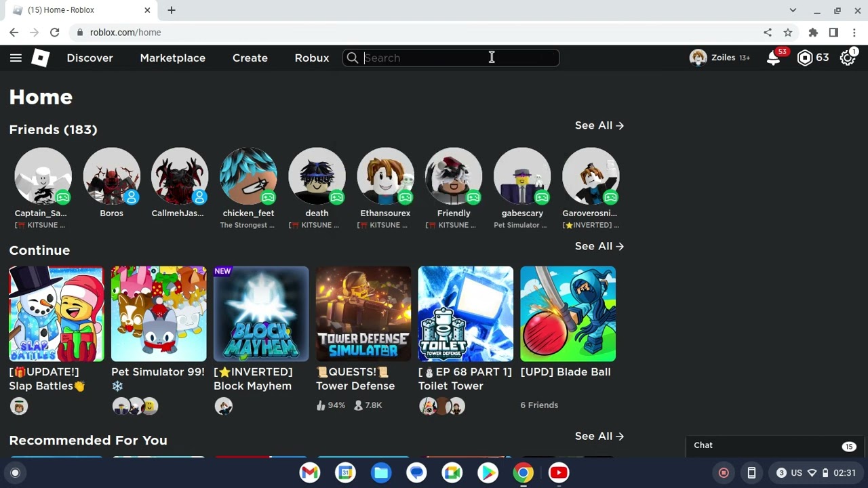Go back to previous page

point(14,33)
